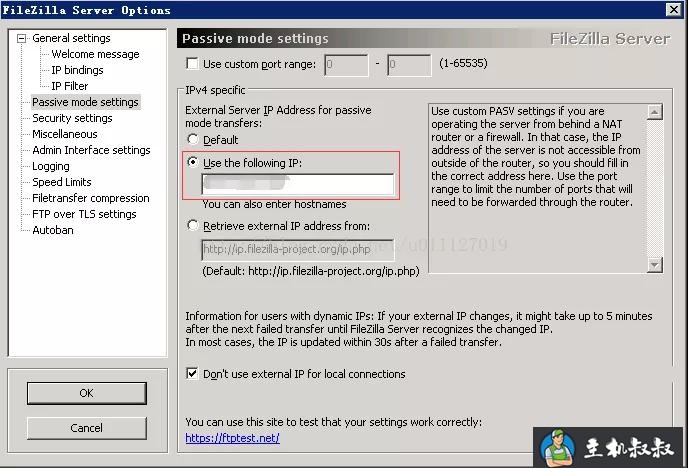Screen dimensions: 688x468
Task: Click the external IP address text field
Action: click(298, 184)
